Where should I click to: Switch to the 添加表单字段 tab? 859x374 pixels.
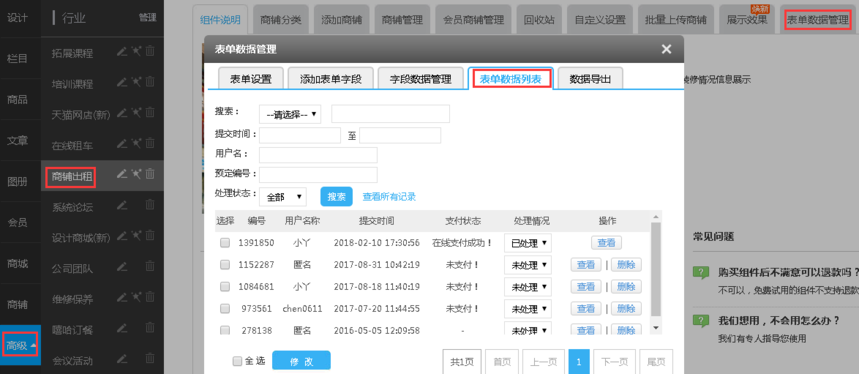331,79
